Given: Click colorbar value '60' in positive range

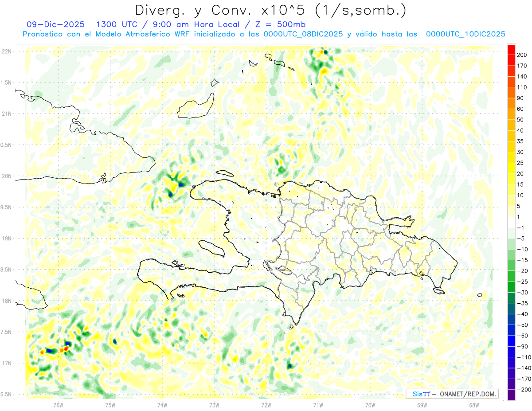Looking at the screenshot, I should (520, 109).
